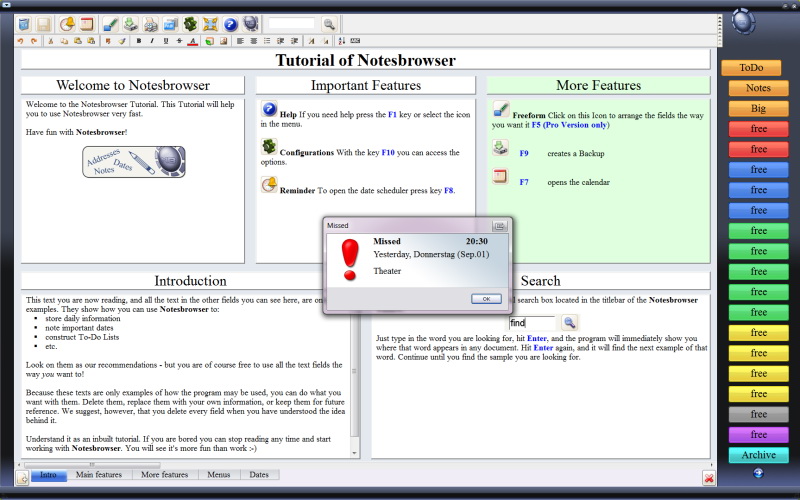Click the recycle bin delete icon
800x500 pixels.
point(23,24)
